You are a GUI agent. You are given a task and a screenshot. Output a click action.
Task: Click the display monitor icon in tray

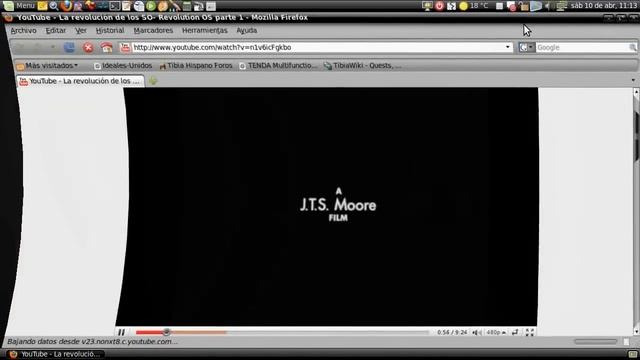pyautogui.click(x=427, y=6)
